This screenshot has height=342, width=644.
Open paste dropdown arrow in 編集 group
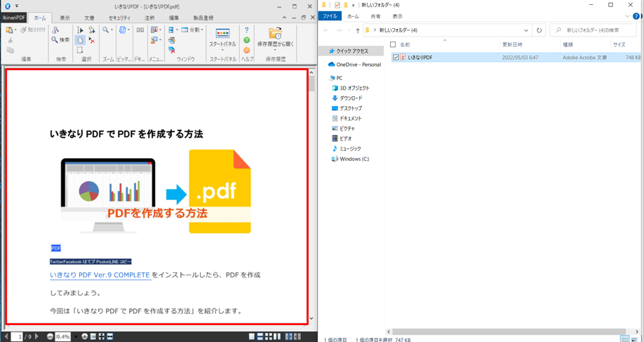pyautogui.click(x=15, y=30)
